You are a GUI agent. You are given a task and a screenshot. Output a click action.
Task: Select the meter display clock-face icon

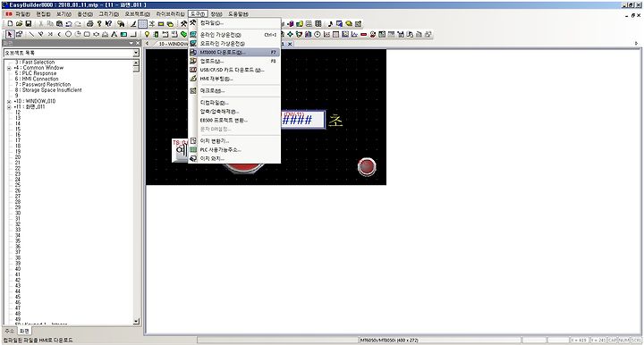pyautogui.click(x=318, y=35)
